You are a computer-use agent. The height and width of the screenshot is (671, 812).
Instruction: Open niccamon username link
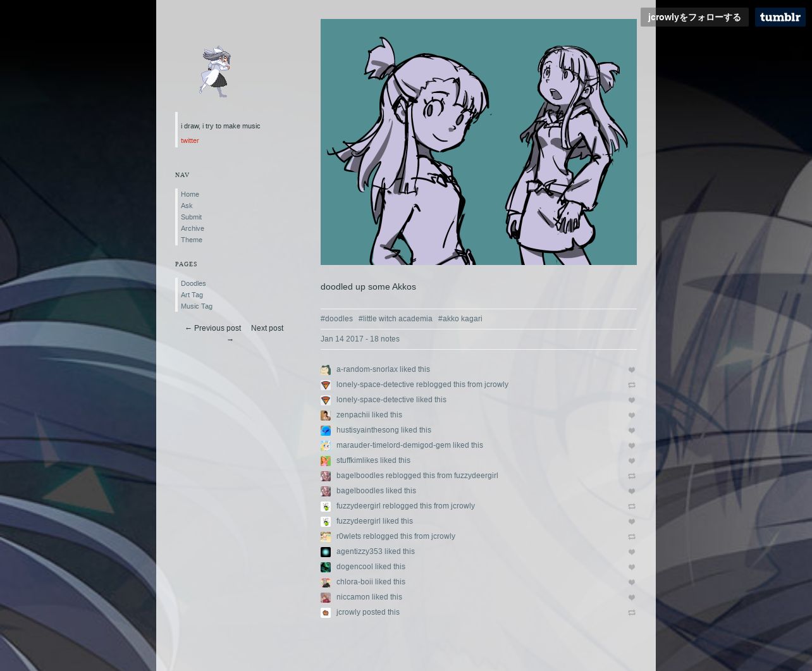tap(353, 597)
